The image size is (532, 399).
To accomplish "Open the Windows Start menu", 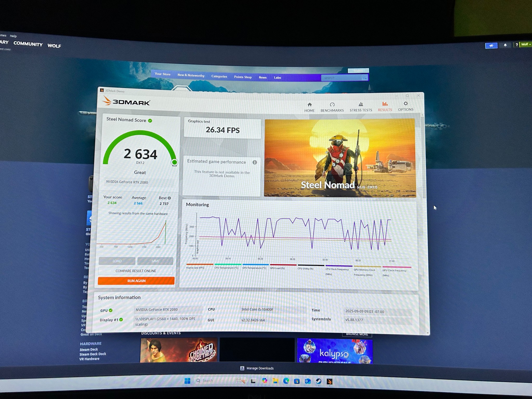I will (x=187, y=381).
